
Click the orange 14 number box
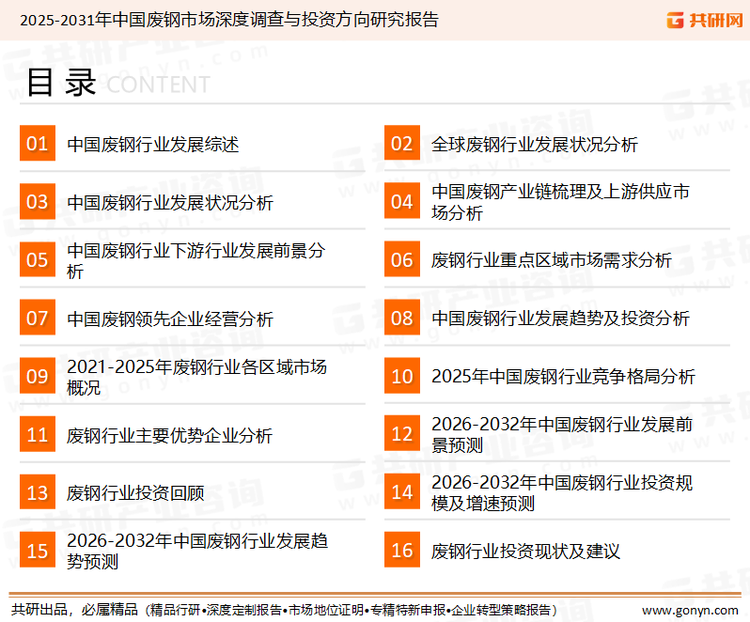click(402, 492)
